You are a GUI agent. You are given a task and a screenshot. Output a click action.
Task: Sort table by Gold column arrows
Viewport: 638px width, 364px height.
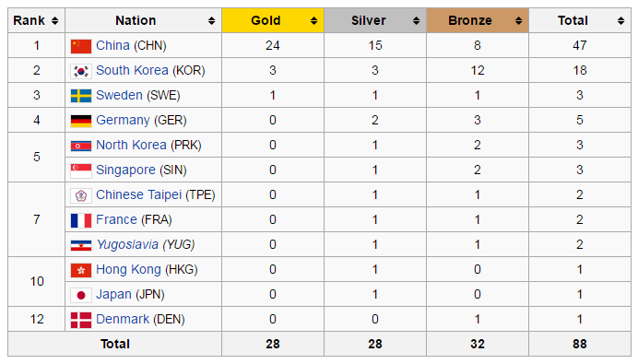coord(313,21)
